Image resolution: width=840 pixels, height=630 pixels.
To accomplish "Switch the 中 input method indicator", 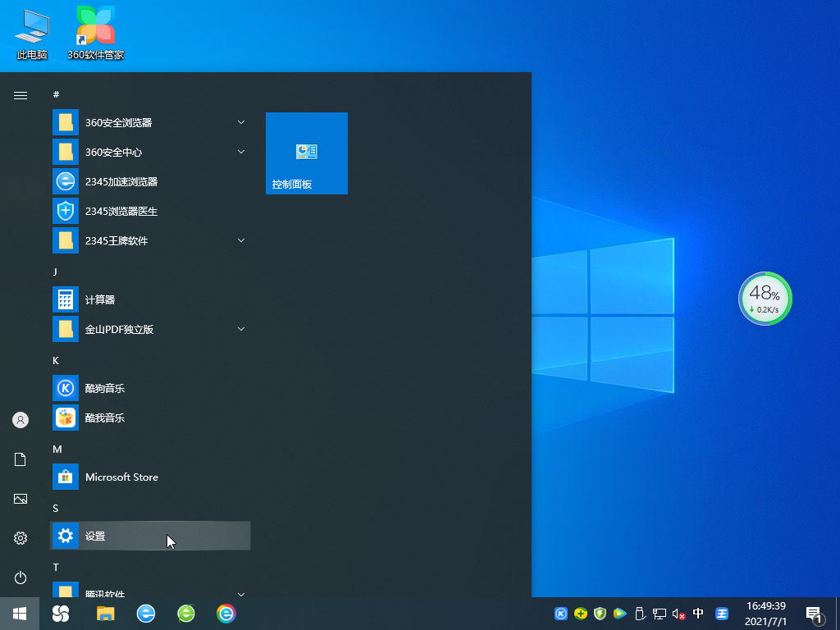I will pos(698,614).
